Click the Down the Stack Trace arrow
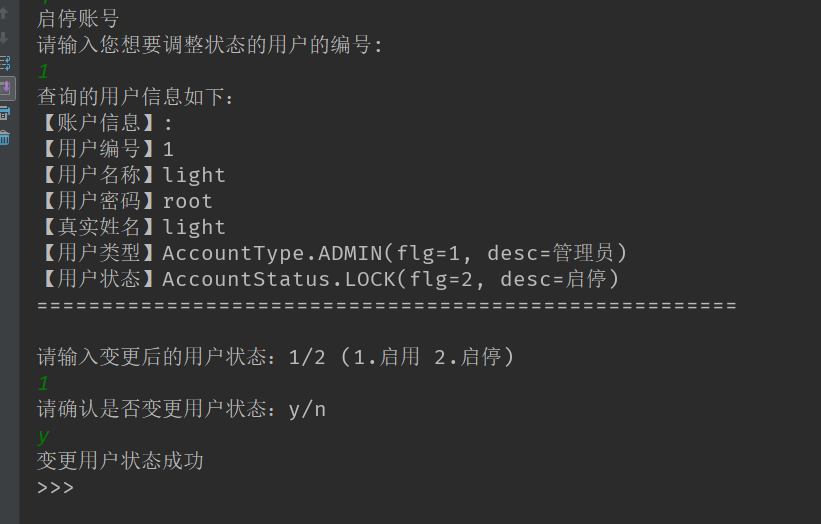 (x=4, y=38)
